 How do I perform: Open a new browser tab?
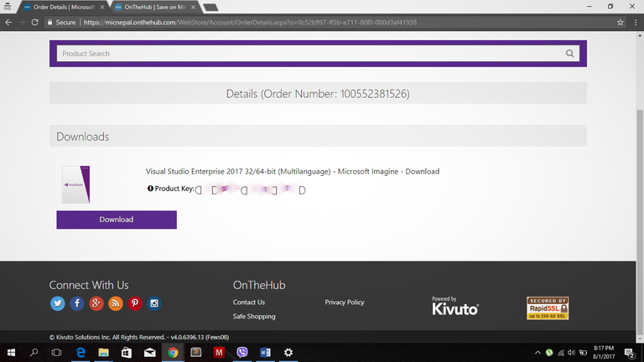point(210,8)
